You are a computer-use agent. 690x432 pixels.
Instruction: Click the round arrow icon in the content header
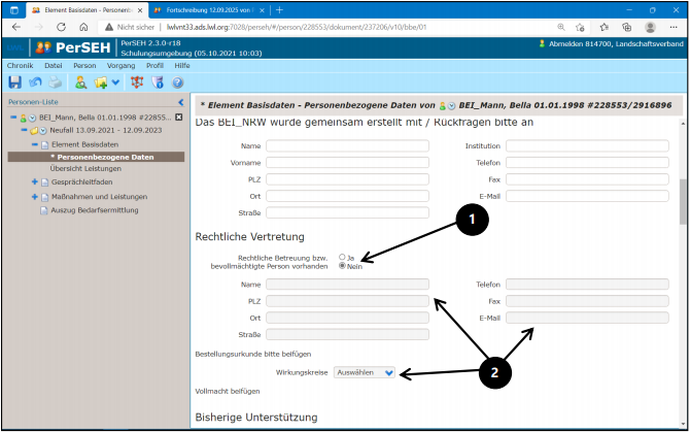[x=451, y=106]
